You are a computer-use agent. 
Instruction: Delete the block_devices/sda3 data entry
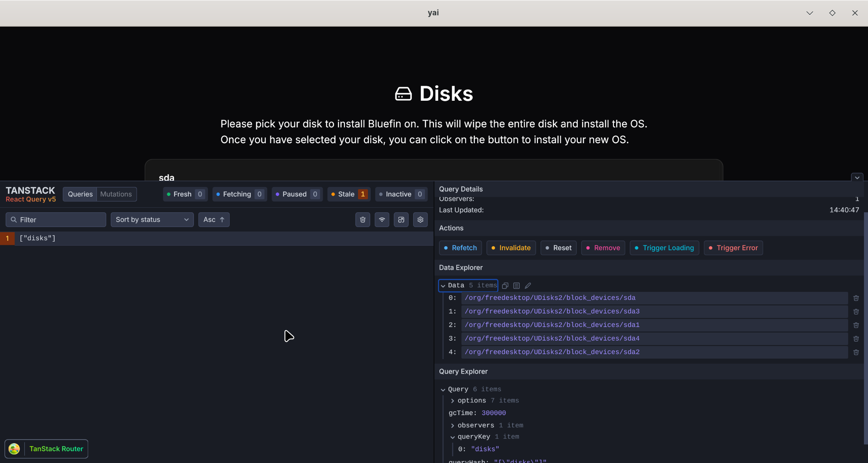(x=856, y=312)
